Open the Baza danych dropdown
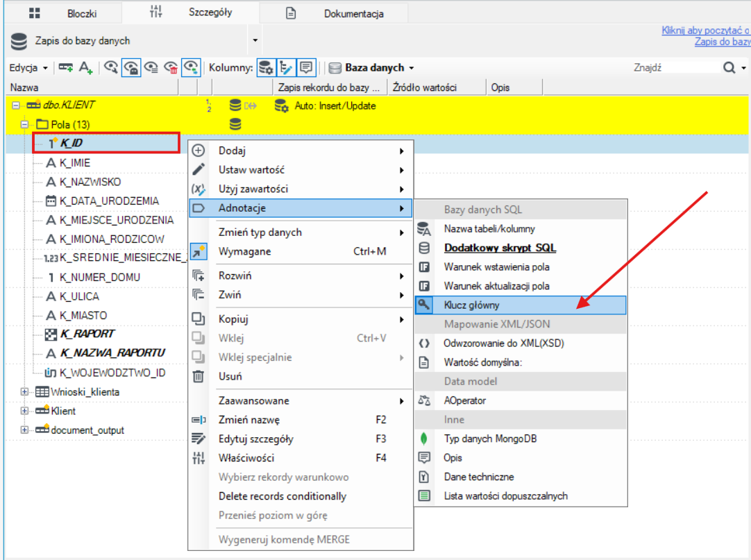The height and width of the screenshot is (560, 751). click(x=372, y=67)
